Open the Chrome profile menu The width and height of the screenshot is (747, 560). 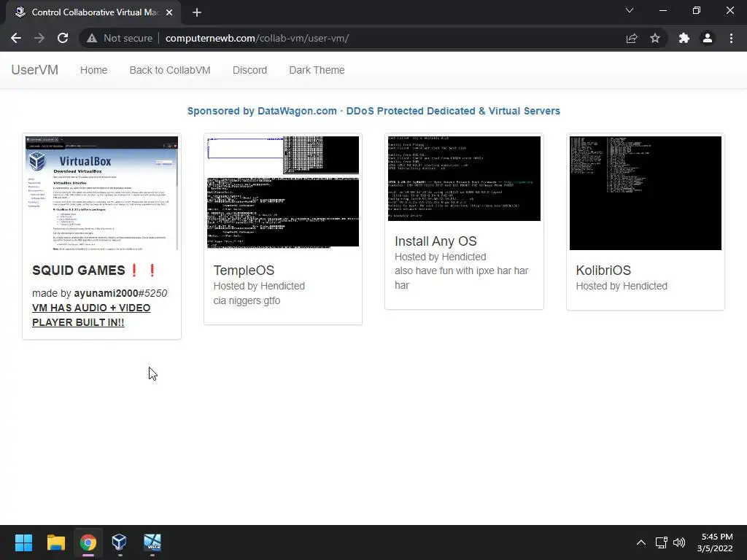(x=708, y=38)
